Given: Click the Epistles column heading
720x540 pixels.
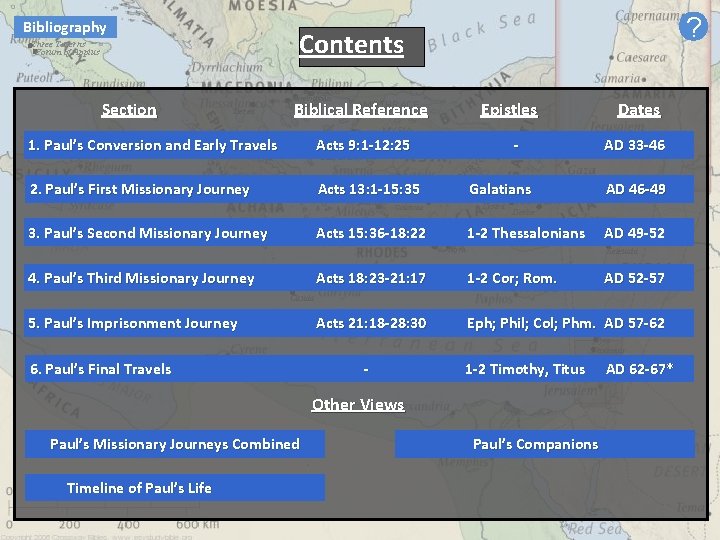Looking at the screenshot, I should click(509, 110).
